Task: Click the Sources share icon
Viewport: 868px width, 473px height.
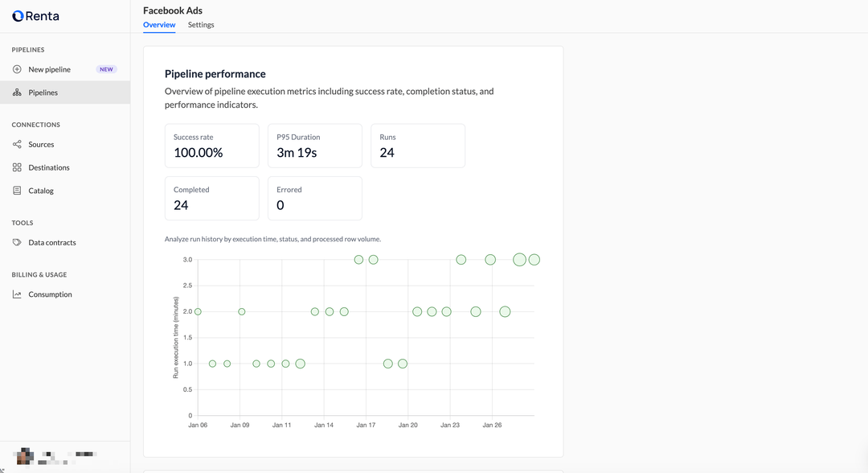Action: tap(17, 145)
